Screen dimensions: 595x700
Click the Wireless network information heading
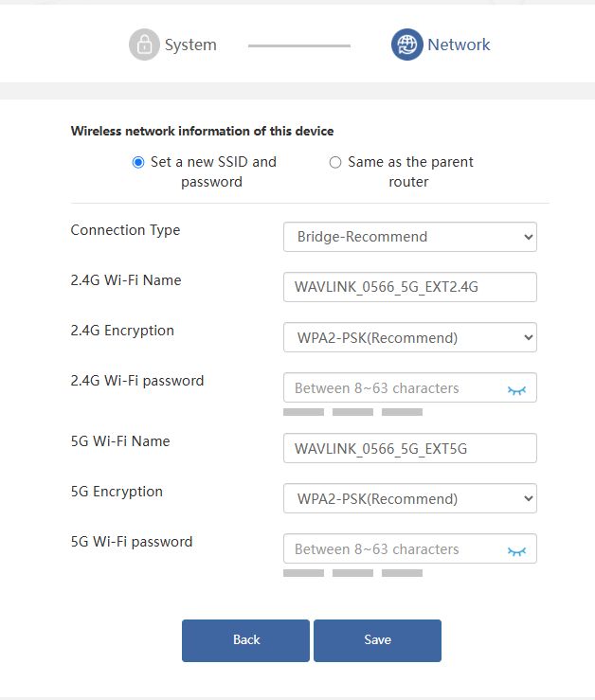pyautogui.click(x=203, y=132)
